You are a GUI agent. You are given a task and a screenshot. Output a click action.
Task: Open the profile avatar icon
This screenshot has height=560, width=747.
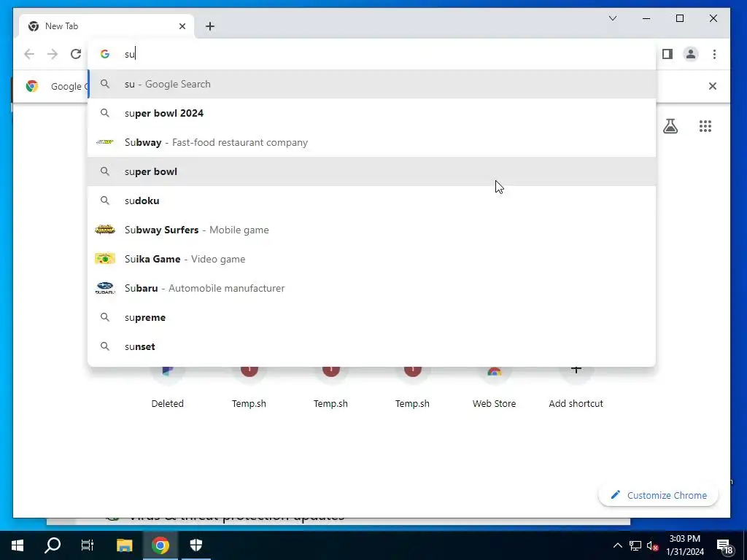click(x=690, y=54)
